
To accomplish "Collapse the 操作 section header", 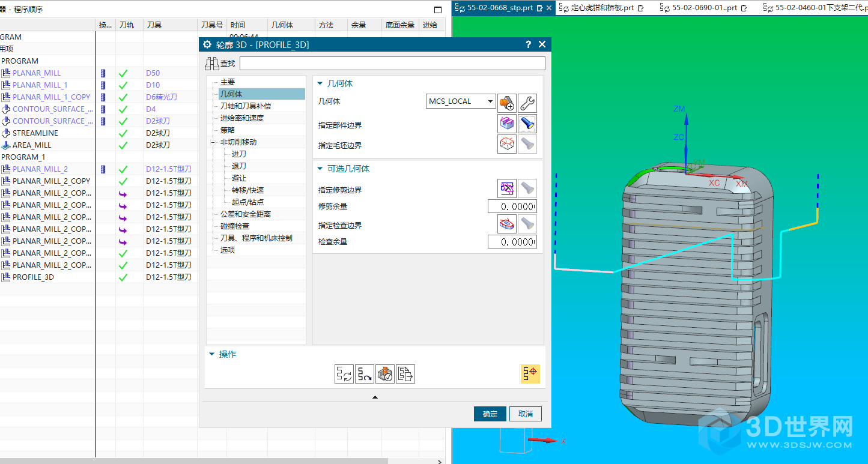I will [212, 354].
